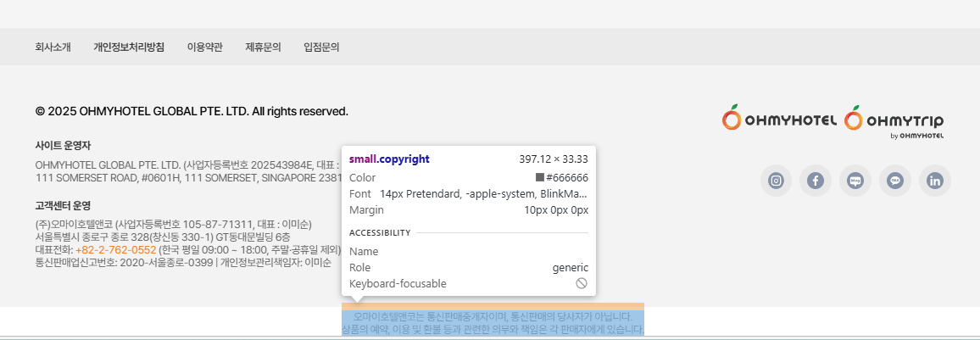Click the small.copyright selector label in tooltip

coord(389,159)
